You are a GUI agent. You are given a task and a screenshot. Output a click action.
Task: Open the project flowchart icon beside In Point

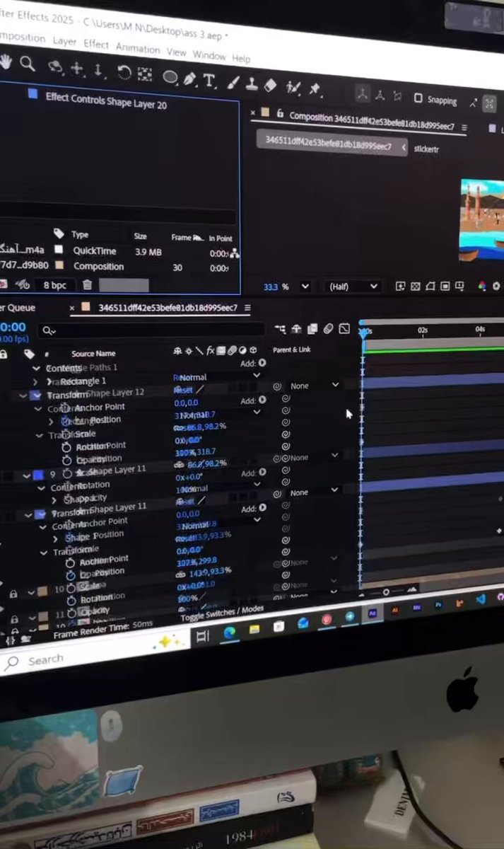234,253
